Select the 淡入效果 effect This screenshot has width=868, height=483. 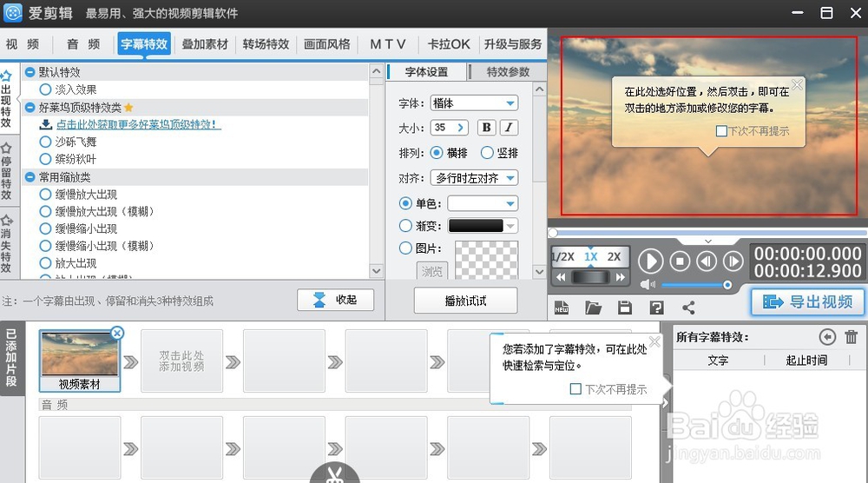45,89
